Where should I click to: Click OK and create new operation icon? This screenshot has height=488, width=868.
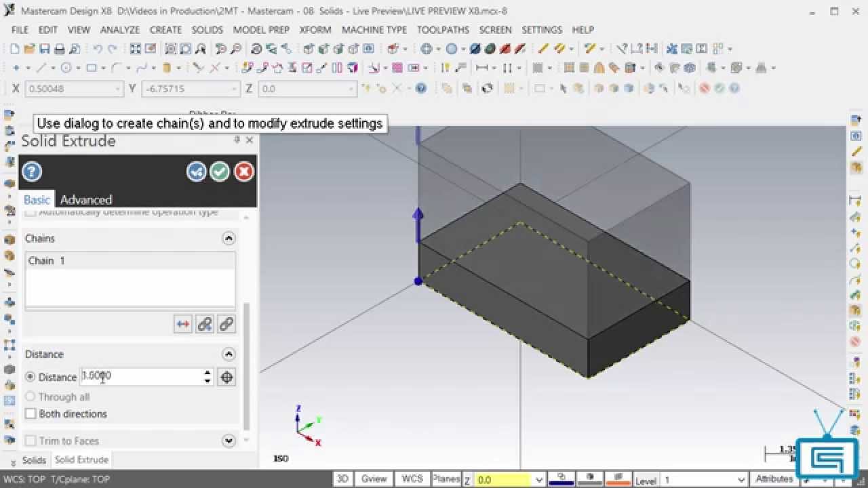197,171
